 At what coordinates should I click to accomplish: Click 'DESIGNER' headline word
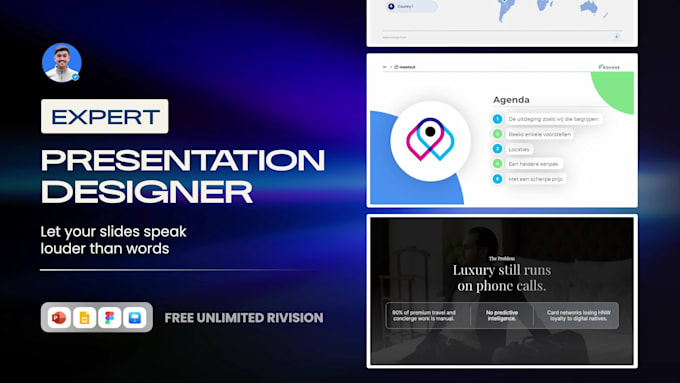tap(147, 192)
